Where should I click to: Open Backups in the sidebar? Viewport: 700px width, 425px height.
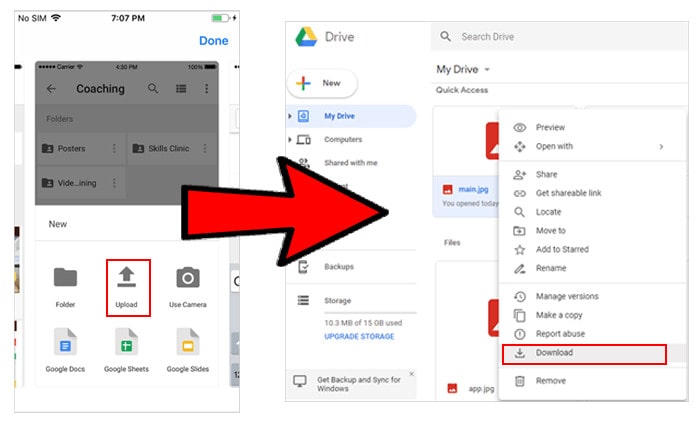tap(339, 267)
